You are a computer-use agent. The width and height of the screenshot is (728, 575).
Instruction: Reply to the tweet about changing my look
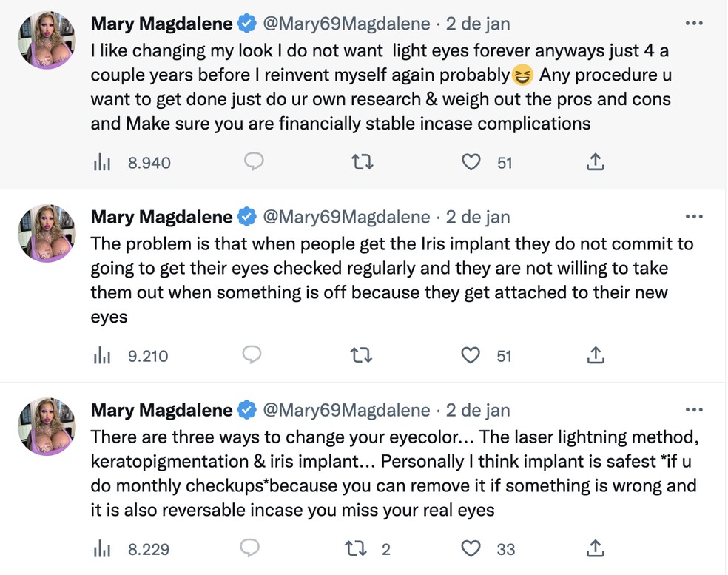(253, 162)
